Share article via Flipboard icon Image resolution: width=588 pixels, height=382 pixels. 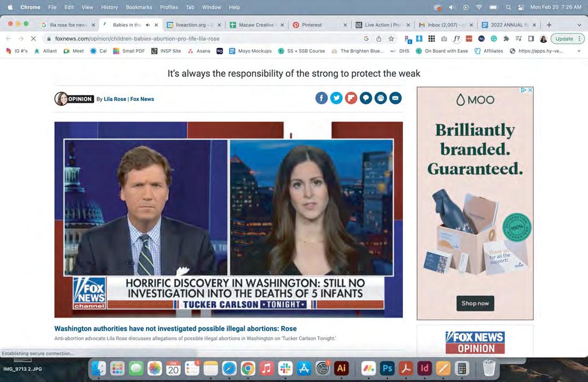[x=351, y=98]
